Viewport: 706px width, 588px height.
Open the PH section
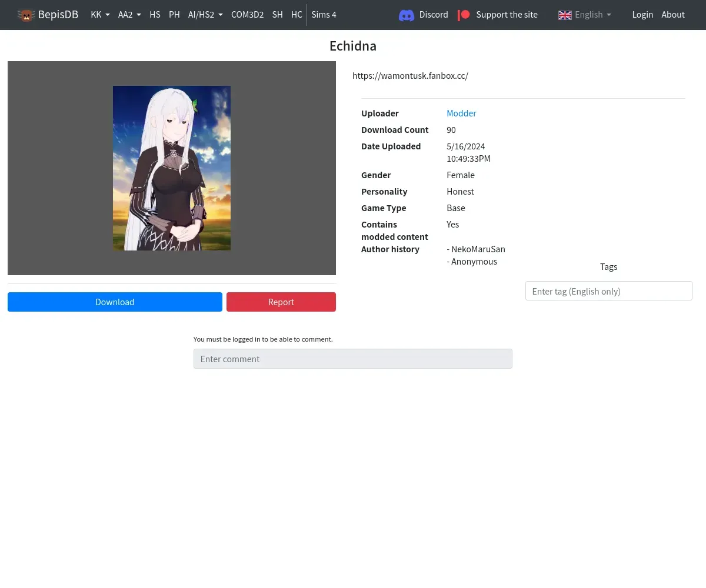tap(174, 15)
